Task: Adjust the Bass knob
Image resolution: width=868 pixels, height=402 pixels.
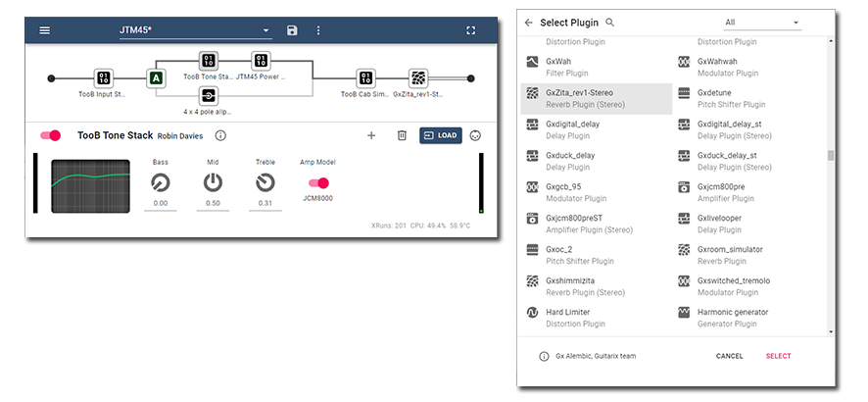Action: (x=161, y=182)
